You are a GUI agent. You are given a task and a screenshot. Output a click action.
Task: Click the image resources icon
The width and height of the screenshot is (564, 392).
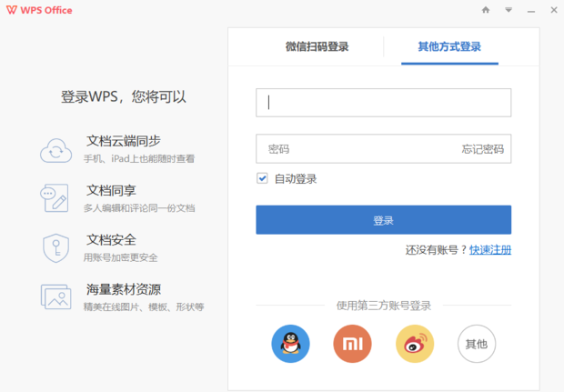click(55, 297)
